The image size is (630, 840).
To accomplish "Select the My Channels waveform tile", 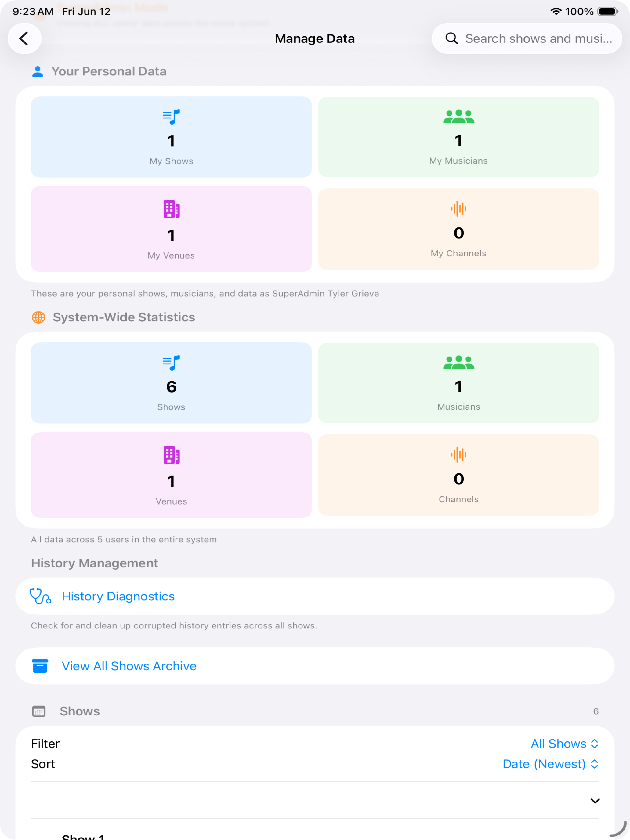I will click(458, 229).
